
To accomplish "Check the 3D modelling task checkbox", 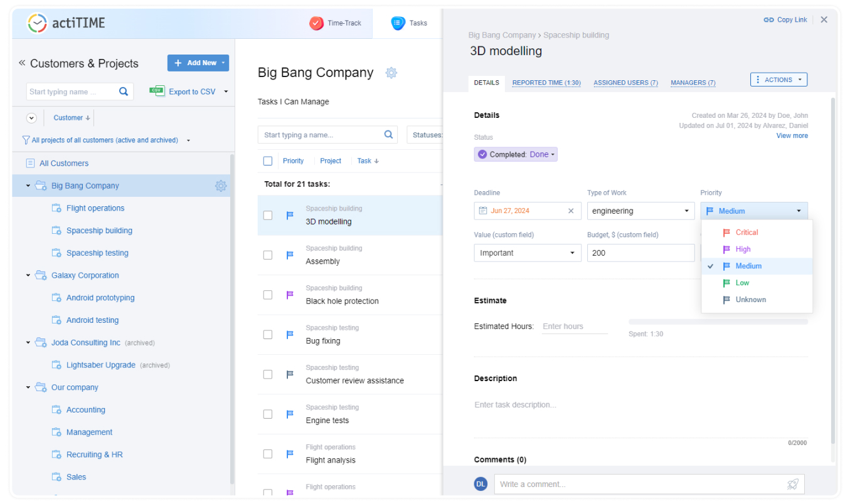I will click(268, 215).
